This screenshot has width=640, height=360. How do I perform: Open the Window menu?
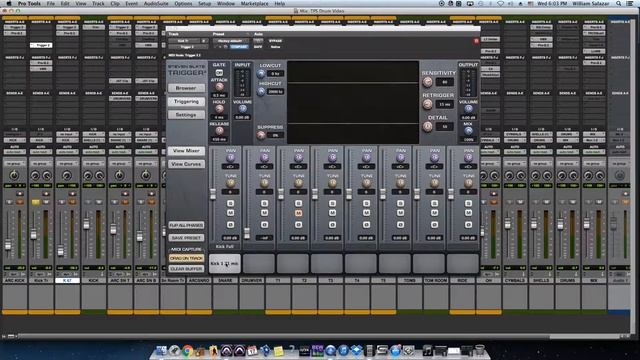pyautogui.click(x=226, y=3)
